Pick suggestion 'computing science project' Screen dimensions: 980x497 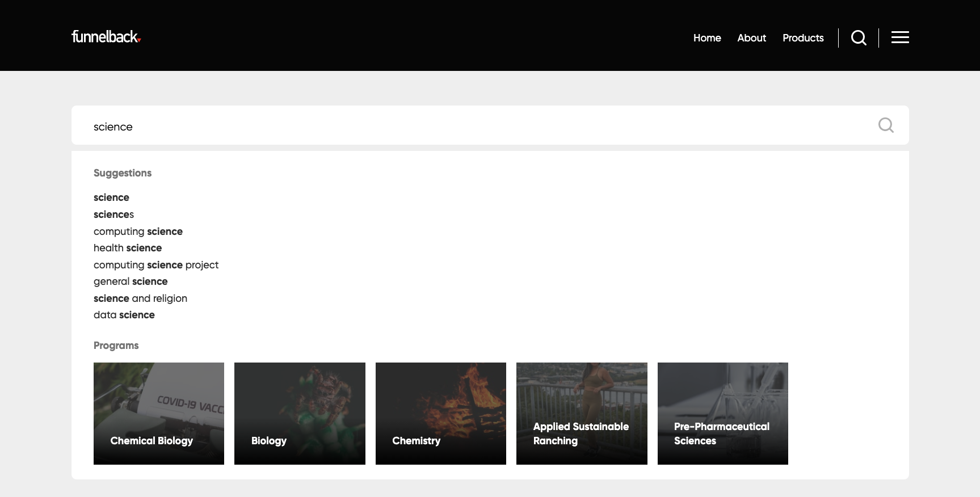point(156,265)
